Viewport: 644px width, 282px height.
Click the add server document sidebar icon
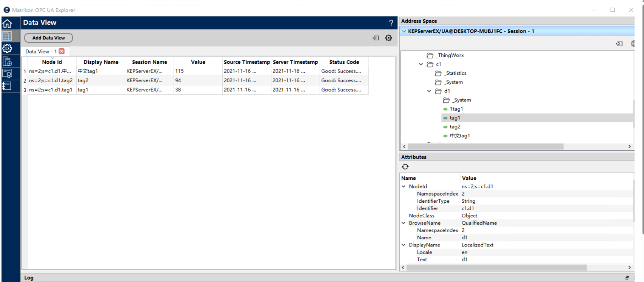pos(7,61)
